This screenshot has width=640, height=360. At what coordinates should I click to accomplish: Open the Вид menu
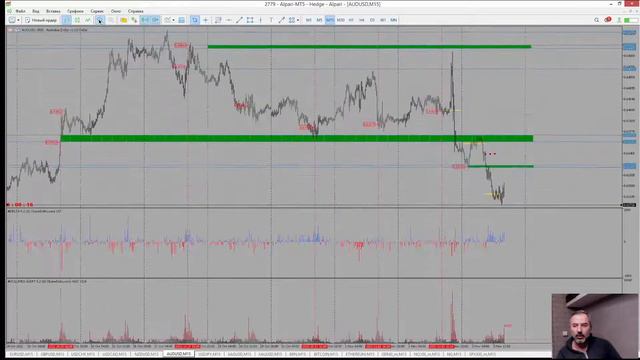pos(36,11)
